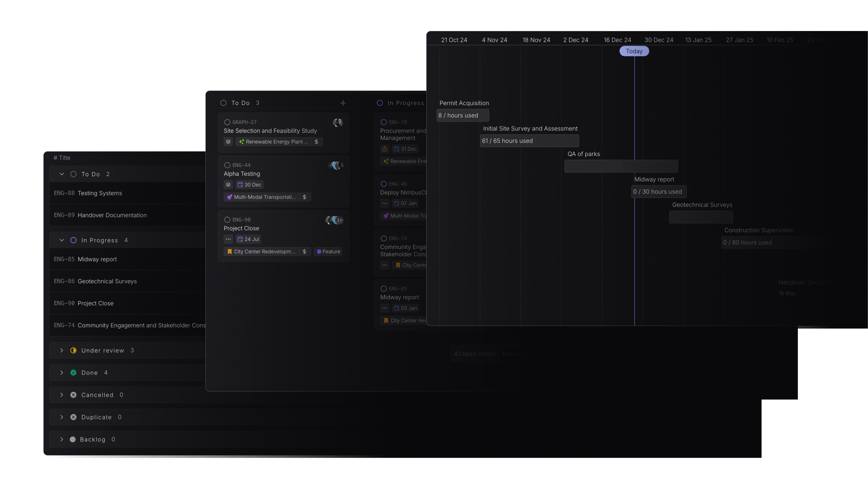868x489 pixels.
Task: Expand the Under review group
Action: tap(62, 350)
